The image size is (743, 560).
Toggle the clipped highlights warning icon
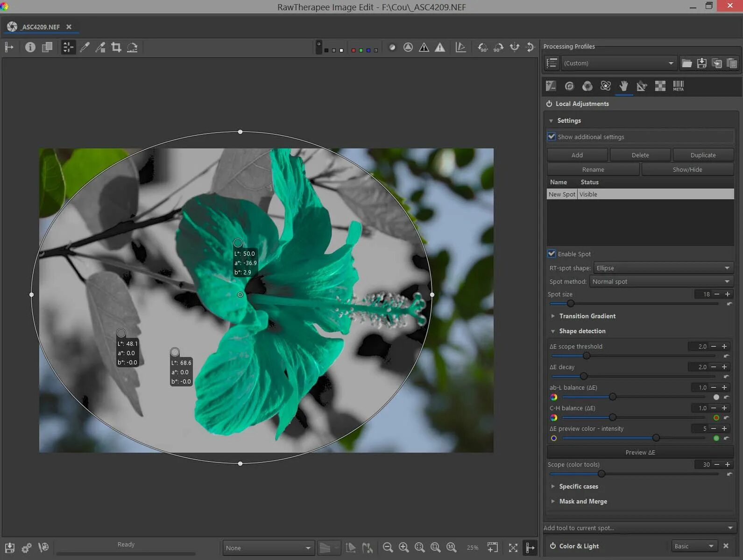point(439,47)
